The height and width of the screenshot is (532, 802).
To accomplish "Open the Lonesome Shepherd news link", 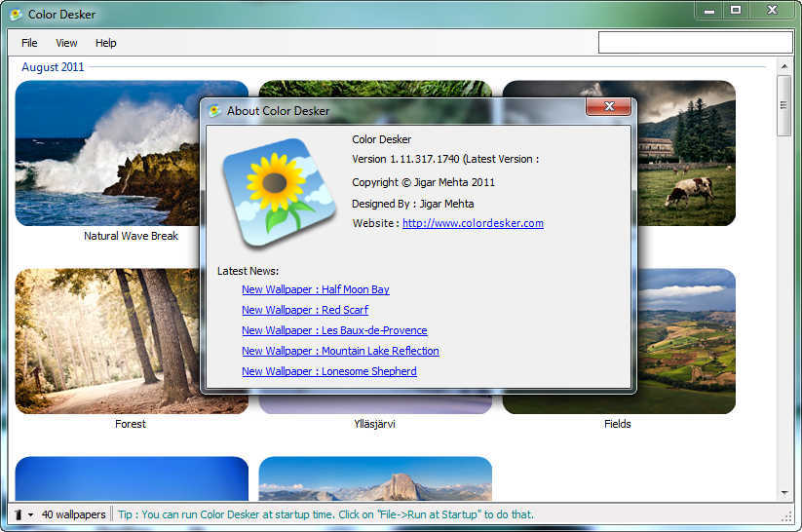I will click(x=328, y=371).
